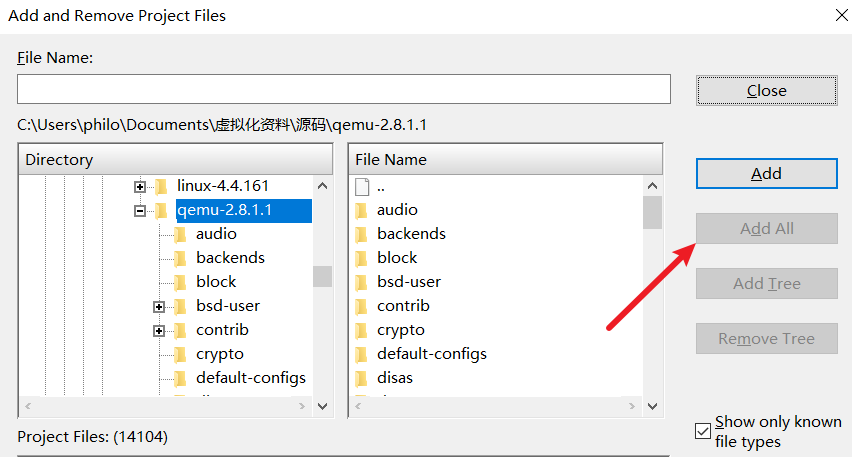The image size is (852, 457).
Task: Select the backends folder icon in File Name list
Action: (361, 234)
